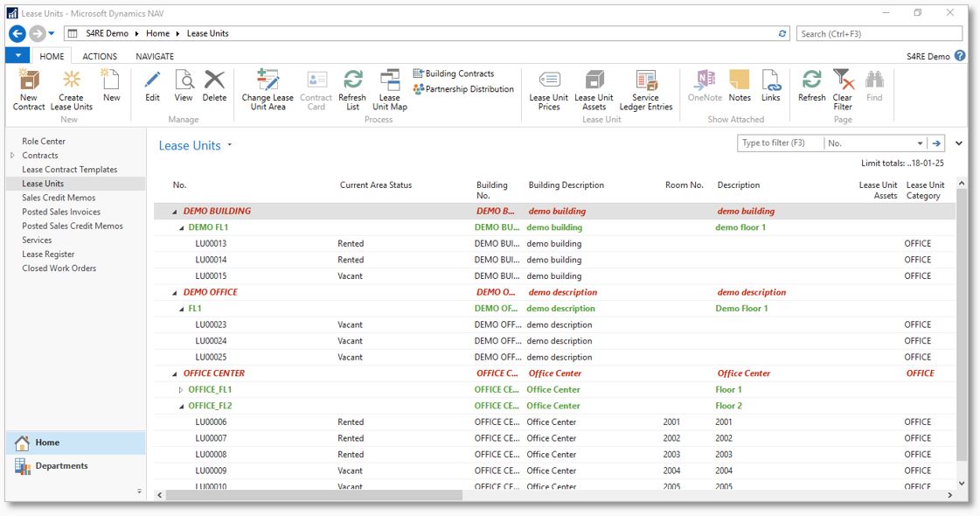Open Lease Contract Templates in navigation
The width and height of the screenshot is (980, 516).
pyautogui.click(x=69, y=170)
